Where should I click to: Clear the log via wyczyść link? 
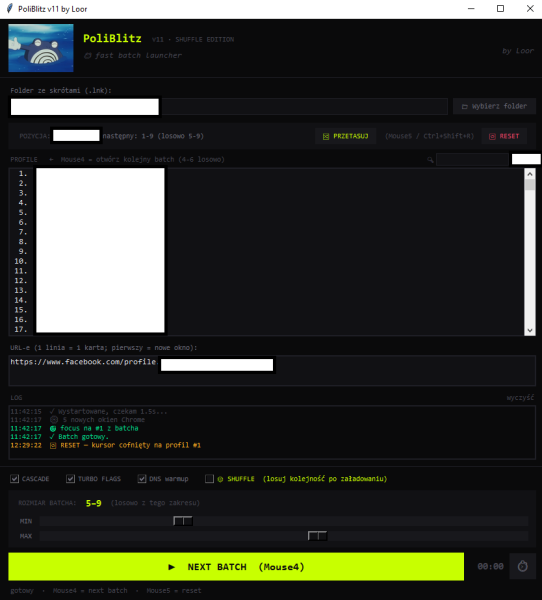[520, 398]
